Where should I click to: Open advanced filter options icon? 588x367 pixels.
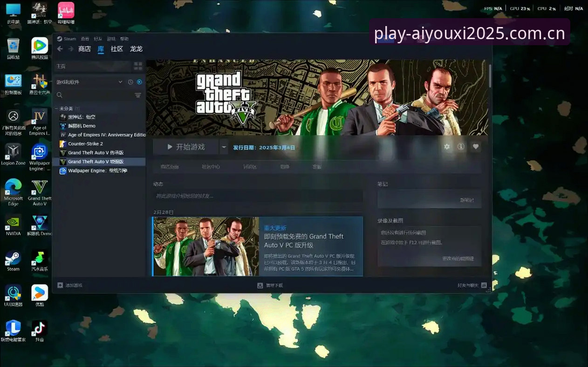coord(138,95)
